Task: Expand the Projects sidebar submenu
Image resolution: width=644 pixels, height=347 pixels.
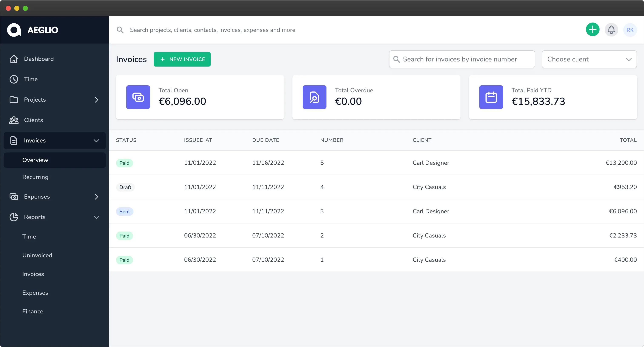Action: (96, 100)
